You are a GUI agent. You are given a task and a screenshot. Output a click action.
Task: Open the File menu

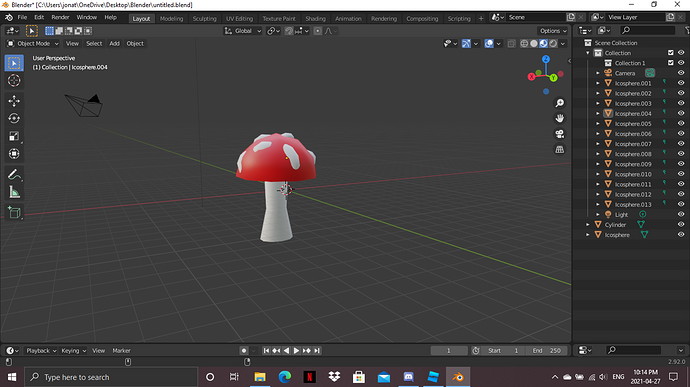click(x=22, y=18)
